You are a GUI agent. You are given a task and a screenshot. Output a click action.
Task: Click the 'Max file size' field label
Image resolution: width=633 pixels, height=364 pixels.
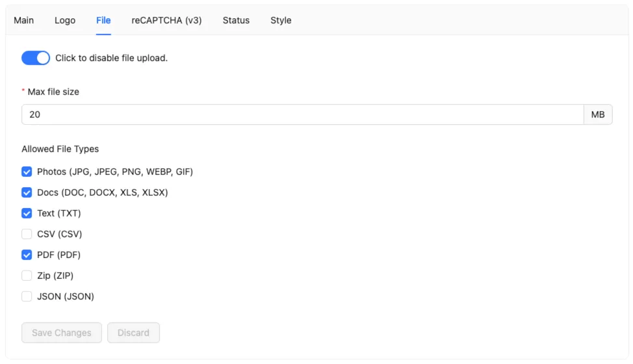tap(53, 92)
